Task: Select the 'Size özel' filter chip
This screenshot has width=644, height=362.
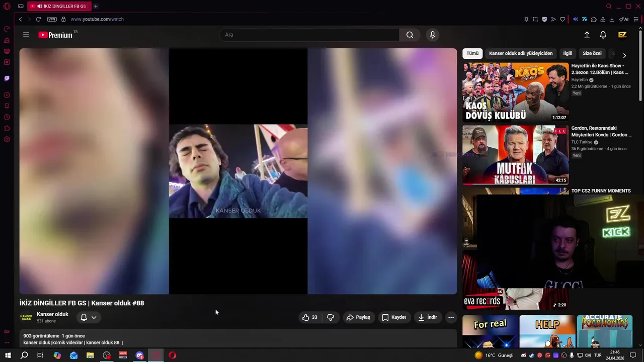Action: coord(592,53)
